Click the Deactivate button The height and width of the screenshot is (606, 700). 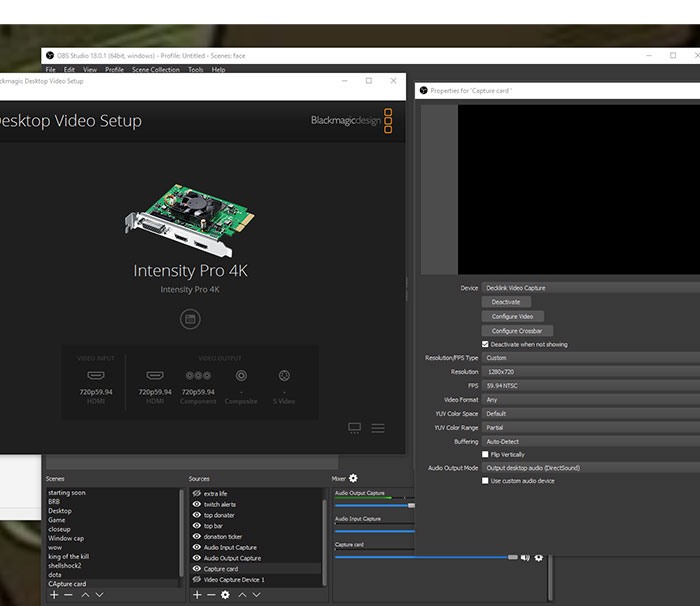point(506,302)
